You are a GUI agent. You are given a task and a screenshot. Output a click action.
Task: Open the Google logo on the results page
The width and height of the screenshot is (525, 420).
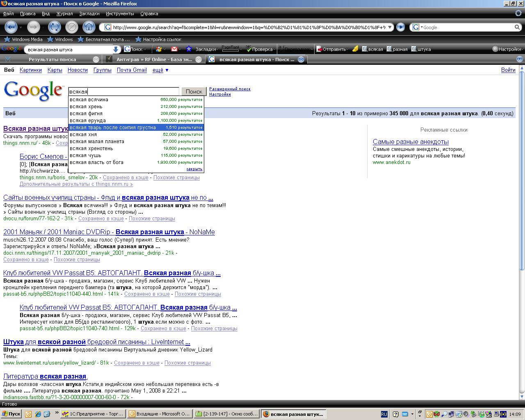click(x=34, y=91)
